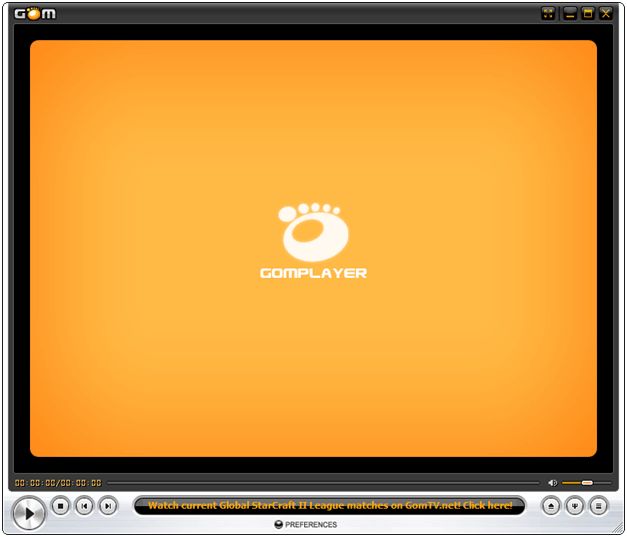Open a file with the eject icon
Image resolution: width=627 pixels, height=537 pixels.
pyautogui.click(x=552, y=507)
